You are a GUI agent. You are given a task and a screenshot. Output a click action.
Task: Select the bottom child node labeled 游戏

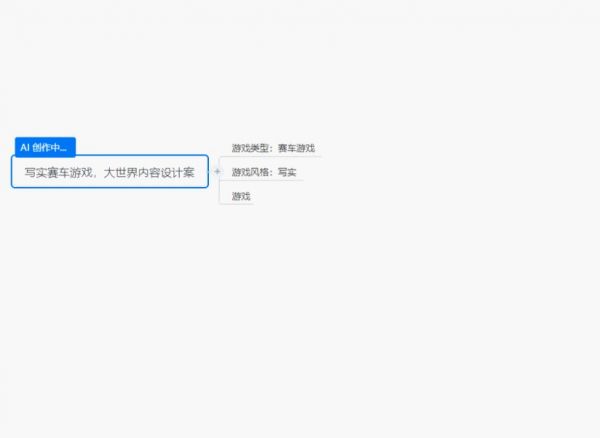[241, 196]
